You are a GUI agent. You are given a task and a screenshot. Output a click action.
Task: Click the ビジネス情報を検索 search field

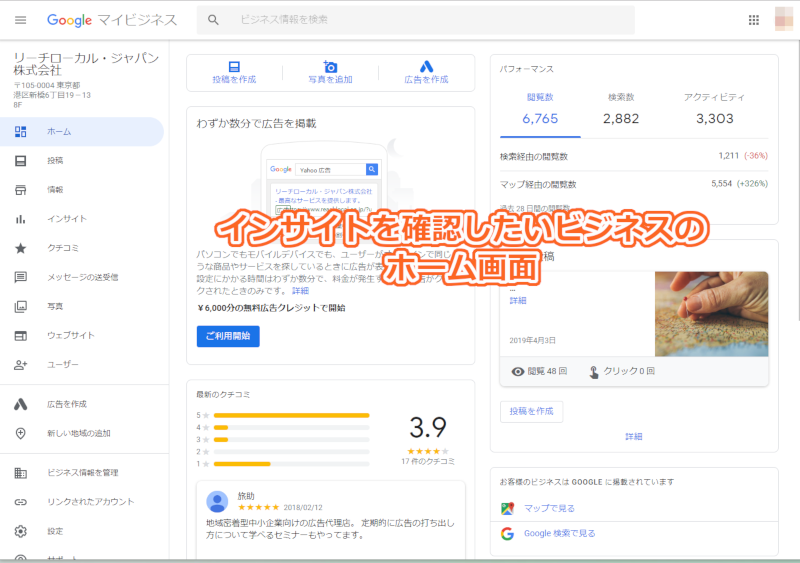pos(416,20)
